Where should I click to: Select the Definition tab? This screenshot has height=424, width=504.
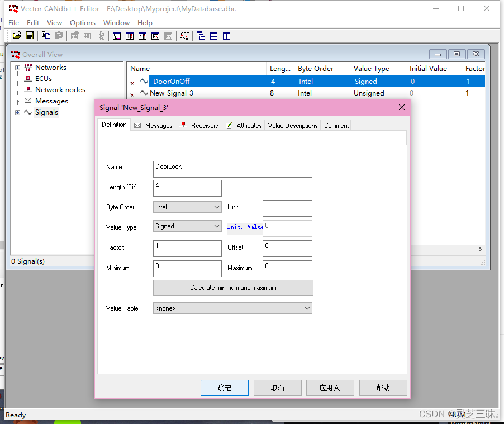click(x=114, y=125)
